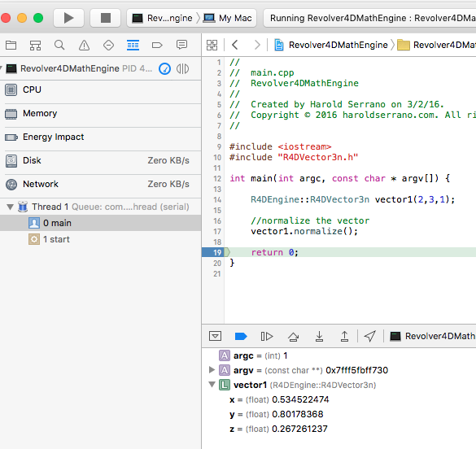Image resolution: width=476 pixels, height=449 pixels.
Task: Open the Network gauge
Action: tap(100, 184)
